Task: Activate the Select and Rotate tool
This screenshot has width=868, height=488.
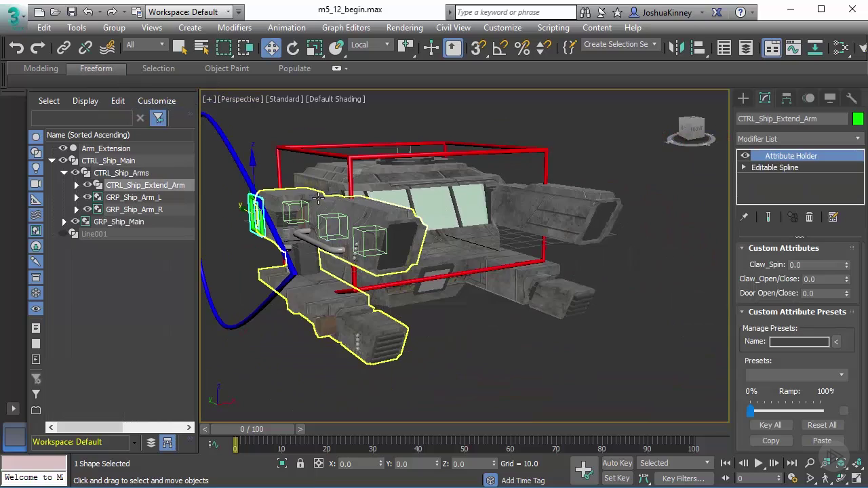Action: click(x=293, y=47)
